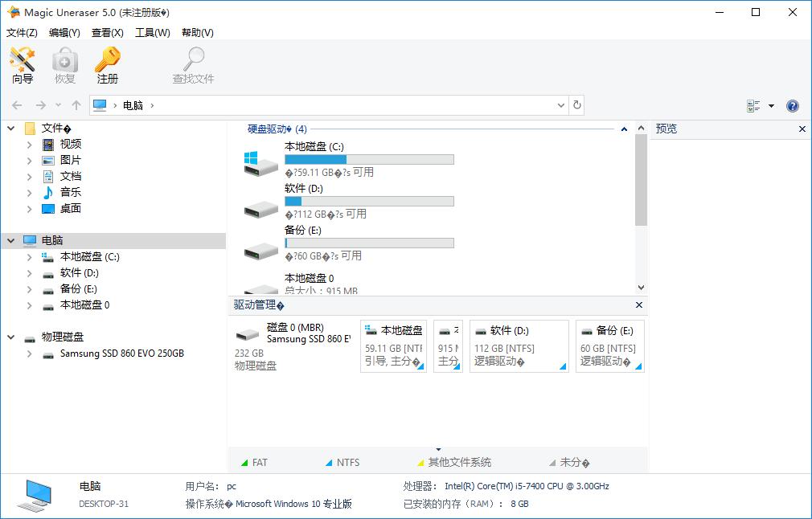The height and width of the screenshot is (519, 812).
Task: Expand Samsung SSD 860 EVO 250GB node
Action: pos(30,353)
